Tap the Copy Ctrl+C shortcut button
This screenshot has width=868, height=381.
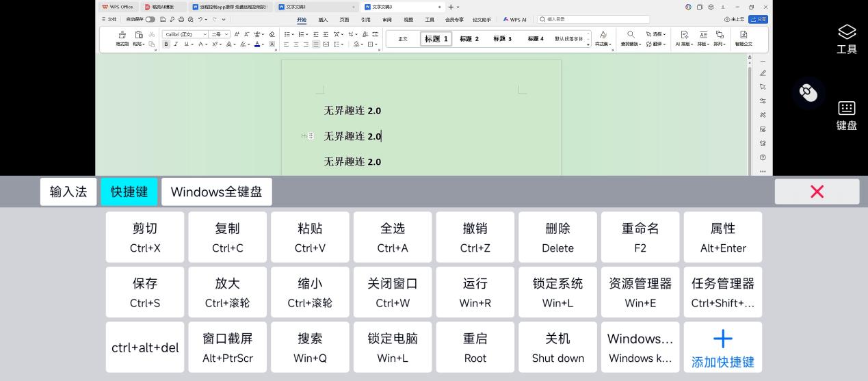pos(228,237)
